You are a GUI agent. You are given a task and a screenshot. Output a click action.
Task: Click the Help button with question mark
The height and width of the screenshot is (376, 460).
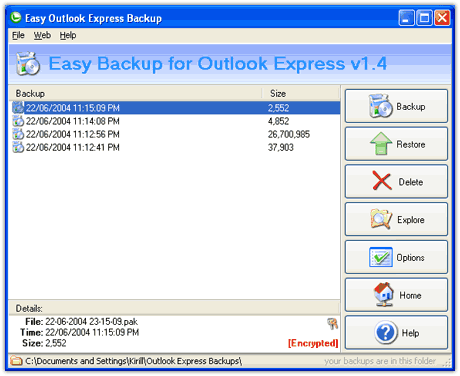click(396, 333)
